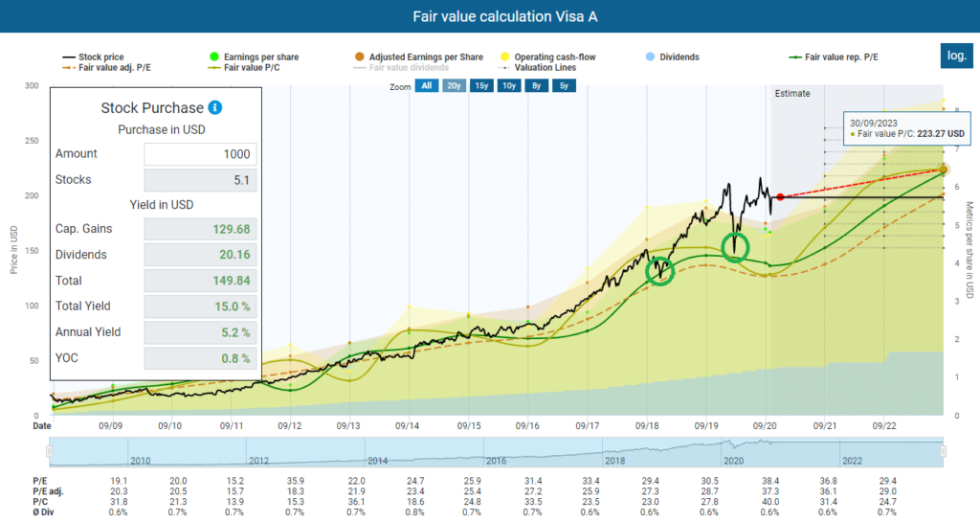Select the 20y zoom range

click(454, 85)
